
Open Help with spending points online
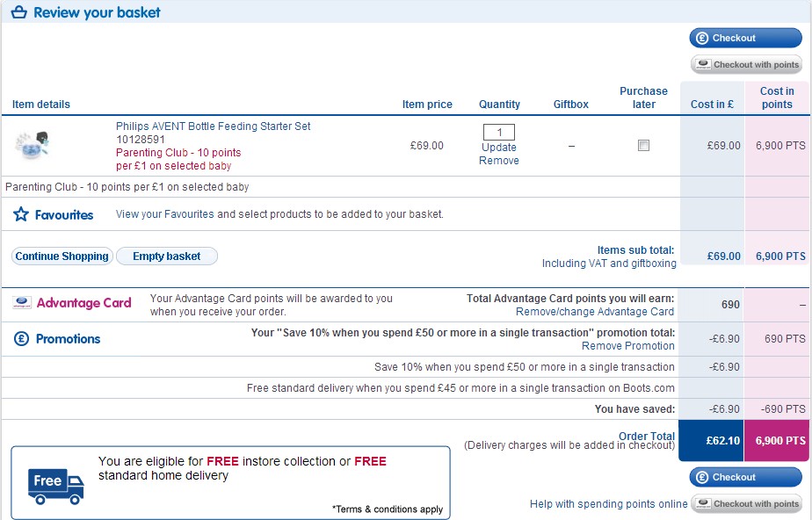608,504
